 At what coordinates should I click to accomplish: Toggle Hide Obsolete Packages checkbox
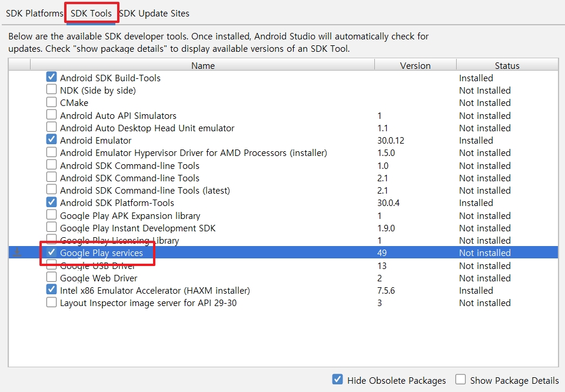pos(338,380)
